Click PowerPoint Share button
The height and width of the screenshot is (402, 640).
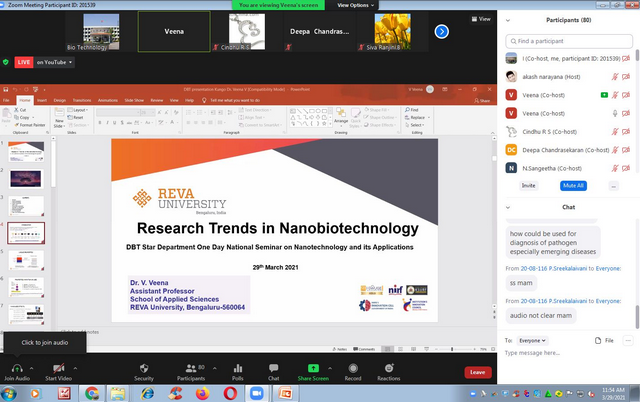[x=482, y=100]
